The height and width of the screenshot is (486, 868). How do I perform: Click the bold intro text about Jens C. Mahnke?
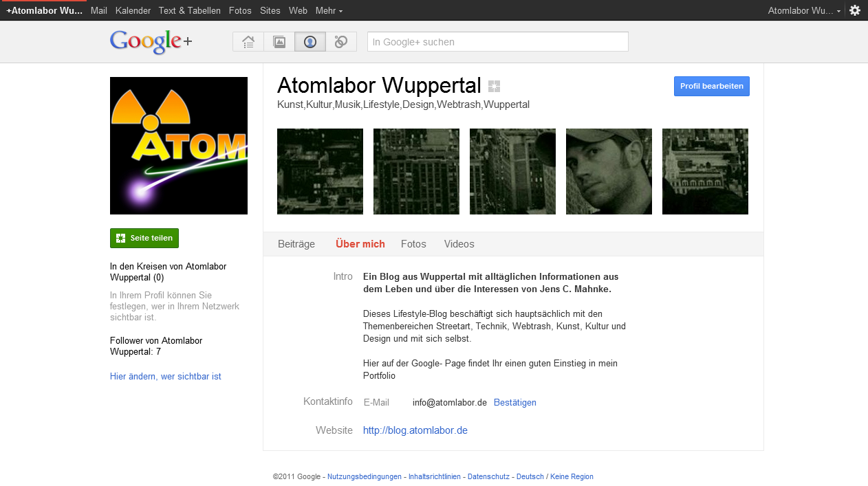[x=490, y=283]
